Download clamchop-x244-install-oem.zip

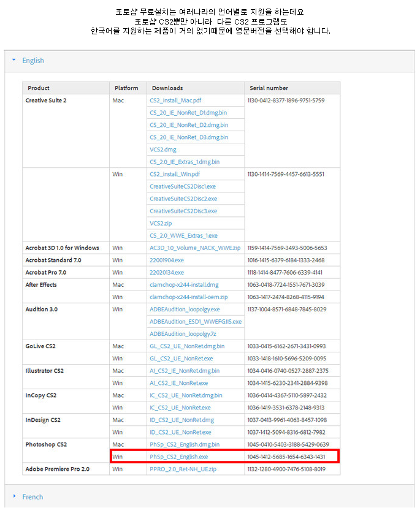(189, 297)
